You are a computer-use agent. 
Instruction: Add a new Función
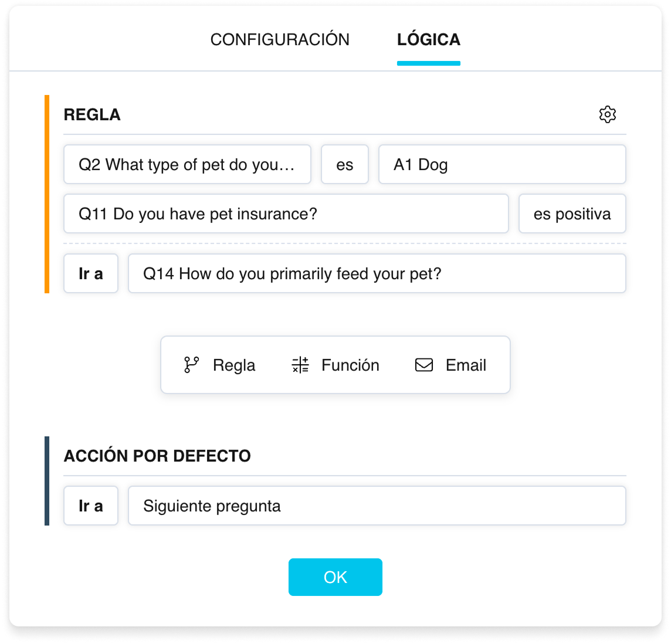(x=335, y=365)
